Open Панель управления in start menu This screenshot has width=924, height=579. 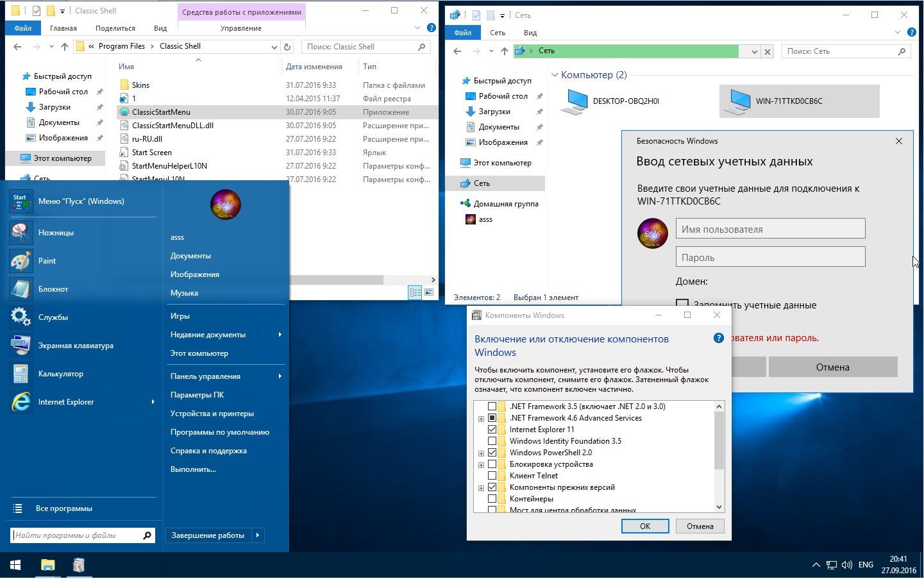point(226,376)
